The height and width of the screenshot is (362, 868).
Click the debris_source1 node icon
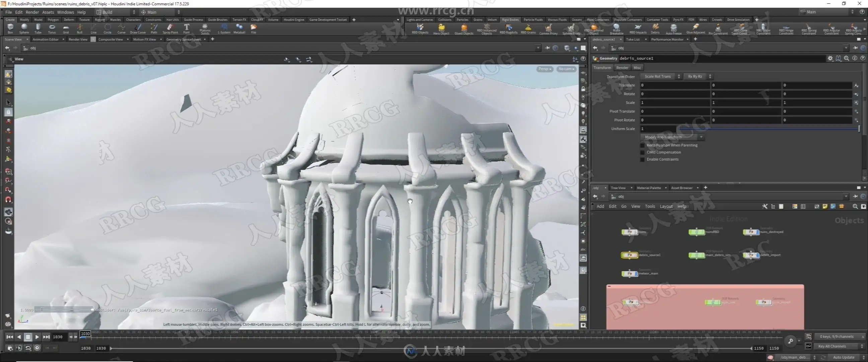pos(629,255)
